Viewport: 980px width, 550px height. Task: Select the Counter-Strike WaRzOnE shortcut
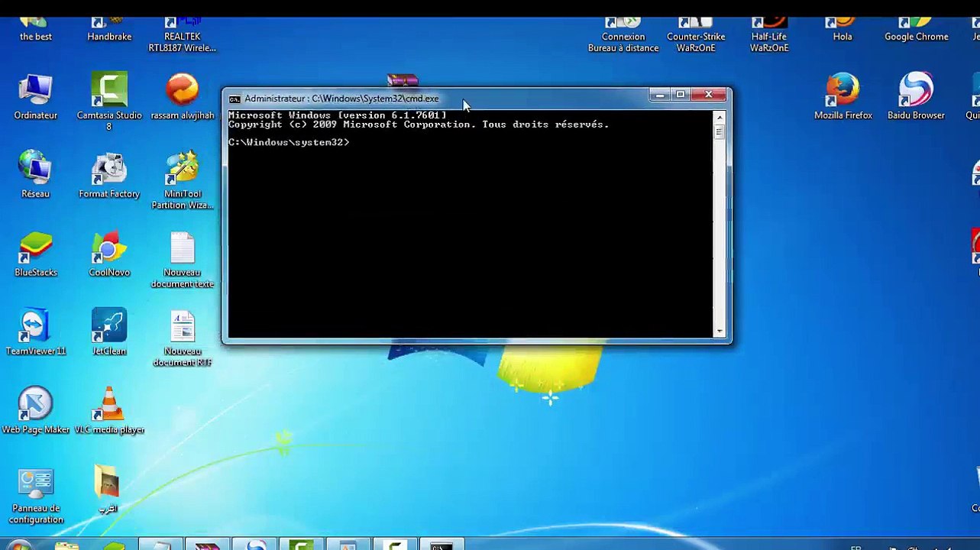point(696,35)
